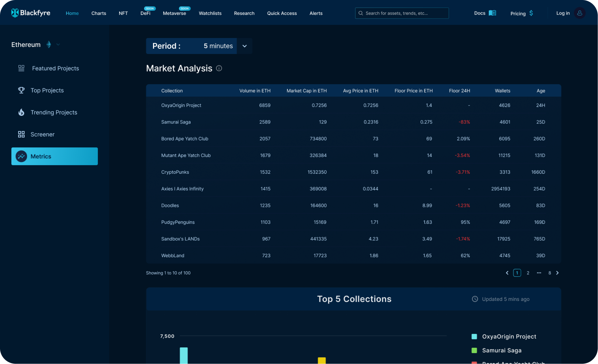This screenshot has width=598, height=364.
Task: Open Trending Projects in sidebar
Action: [54, 112]
